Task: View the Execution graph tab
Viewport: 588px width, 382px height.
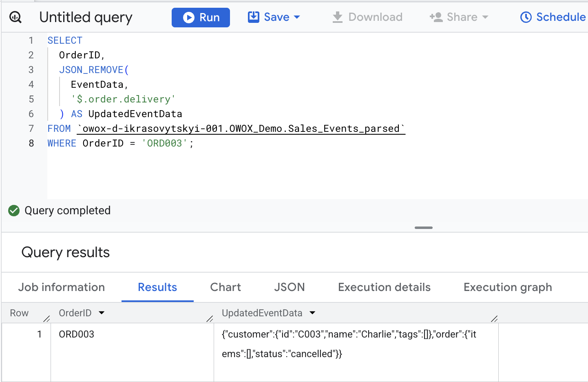Action: [x=508, y=287]
